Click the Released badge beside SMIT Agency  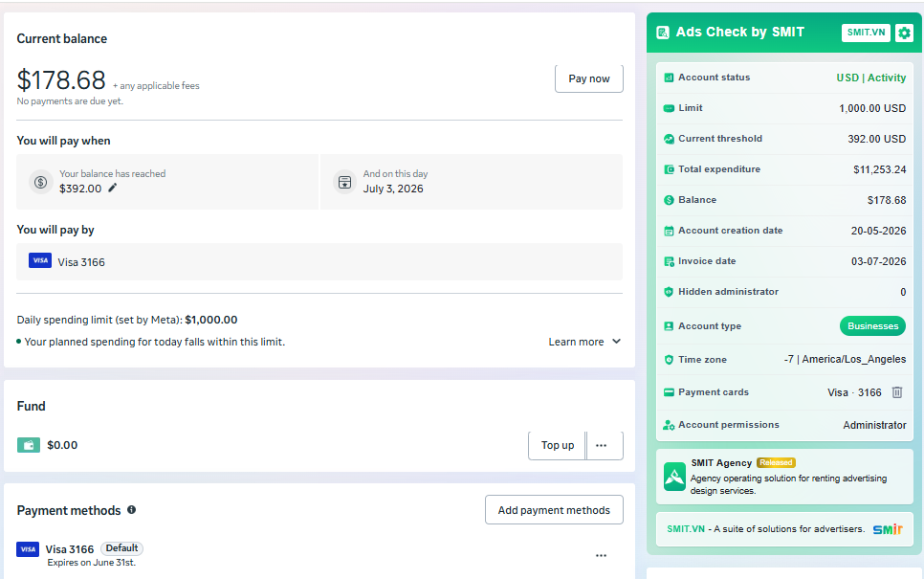776,463
